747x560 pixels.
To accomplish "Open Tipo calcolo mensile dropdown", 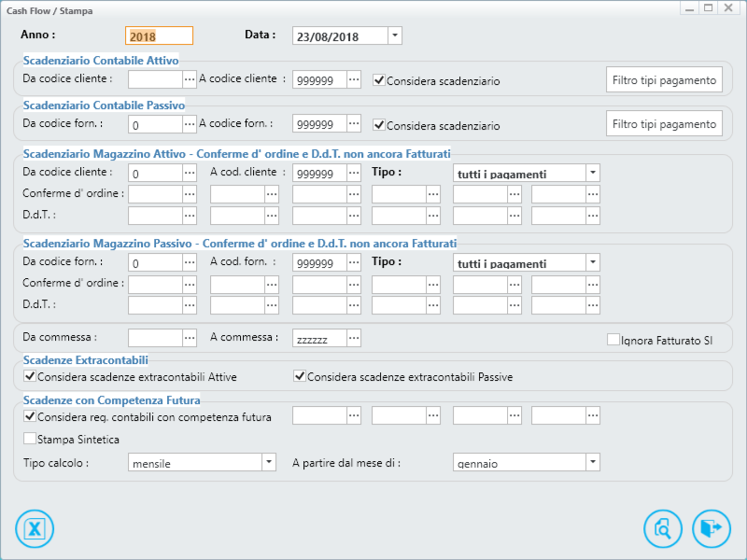I will click(x=269, y=462).
